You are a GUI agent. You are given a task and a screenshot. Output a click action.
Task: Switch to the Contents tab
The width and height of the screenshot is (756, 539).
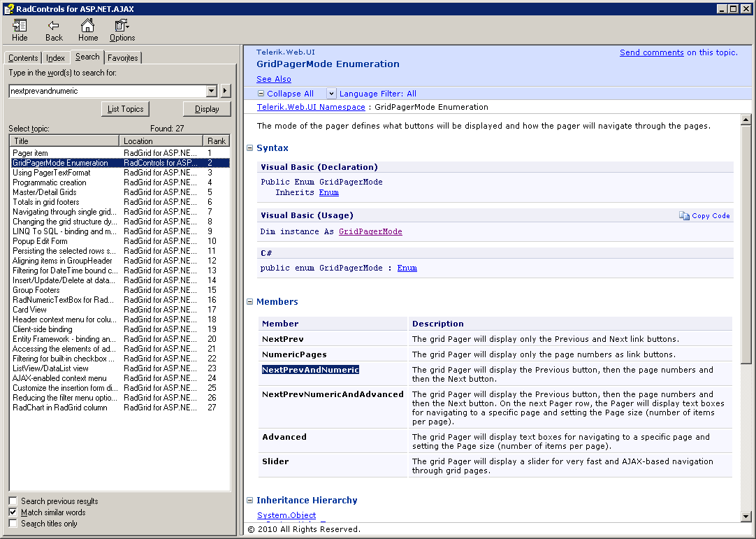click(23, 58)
